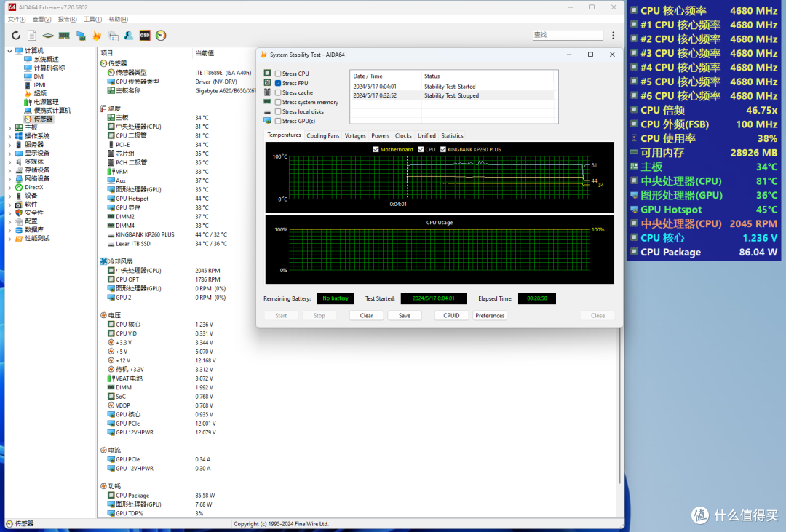Viewport: 786px width, 532px height.
Task: Switch to the Cooling Fans tab
Action: [x=323, y=136]
